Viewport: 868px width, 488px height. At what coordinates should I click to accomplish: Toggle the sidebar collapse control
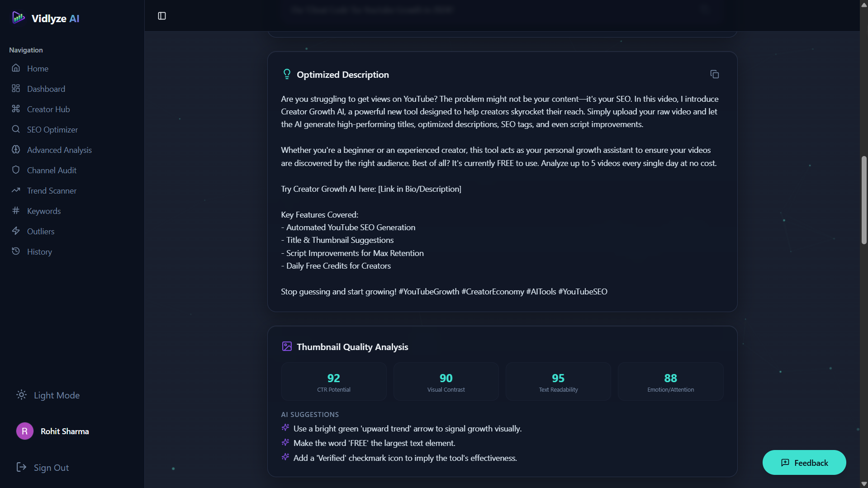pyautogui.click(x=161, y=16)
